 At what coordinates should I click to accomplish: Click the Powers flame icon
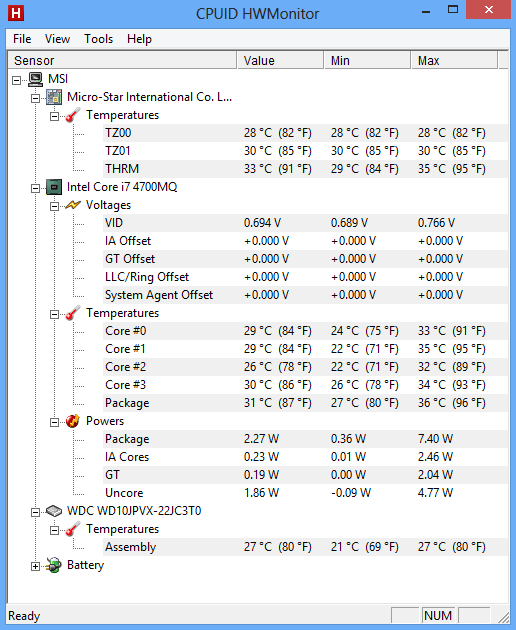pos(73,421)
